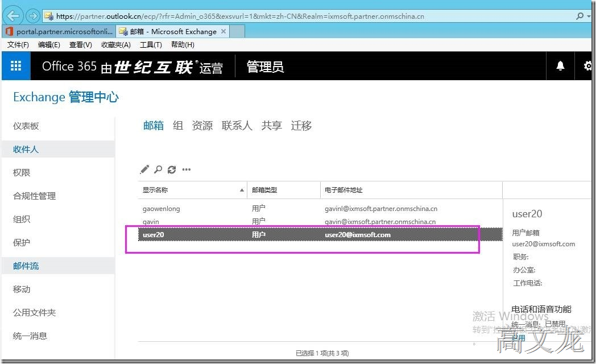
Task: Select the gaowenlong mailbox row
Action: pos(320,209)
